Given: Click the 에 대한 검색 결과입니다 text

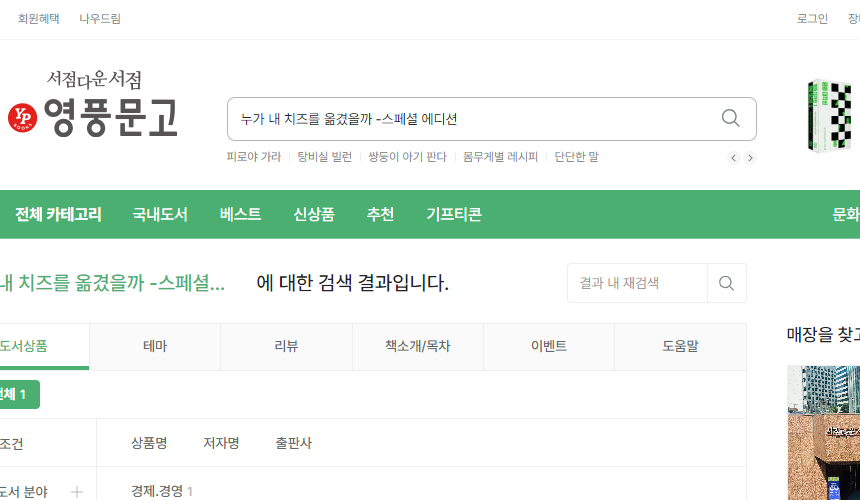Looking at the screenshot, I should tap(353, 283).
